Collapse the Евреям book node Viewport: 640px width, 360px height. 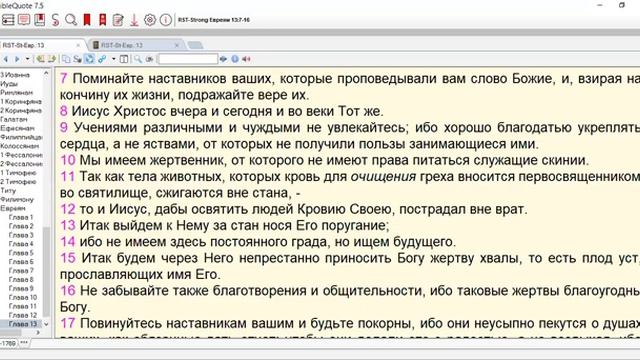13,208
